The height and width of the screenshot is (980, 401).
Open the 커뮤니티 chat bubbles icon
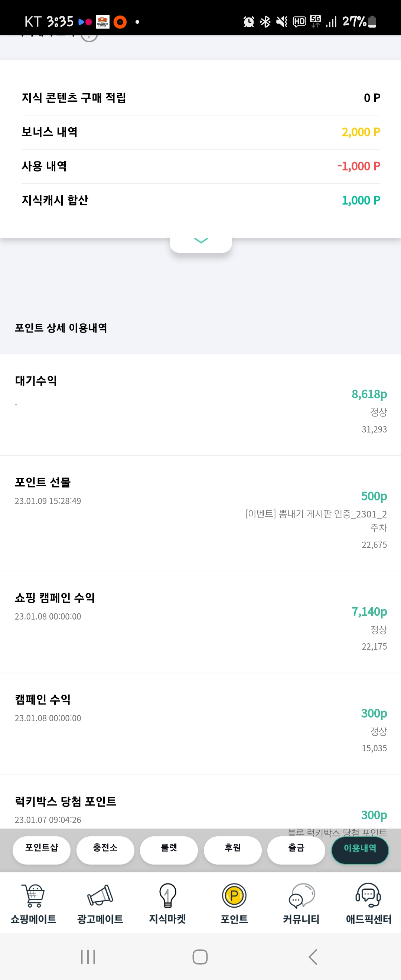pyautogui.click(x=301, y=895)
